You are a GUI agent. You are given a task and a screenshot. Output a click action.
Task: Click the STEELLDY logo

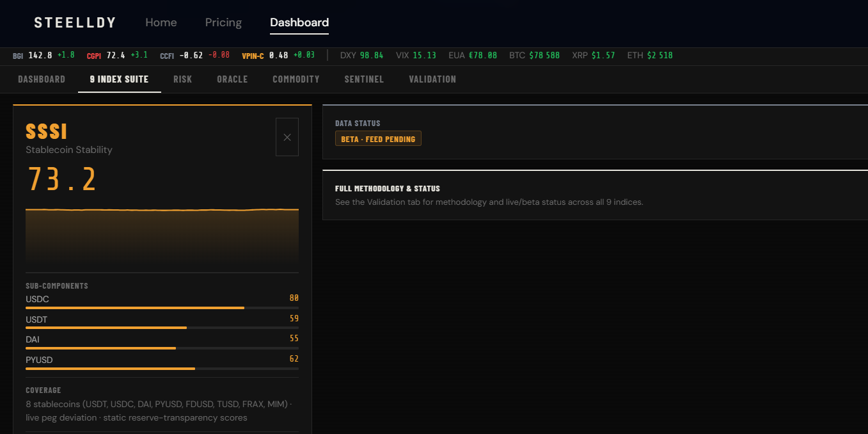click(75, 22)
